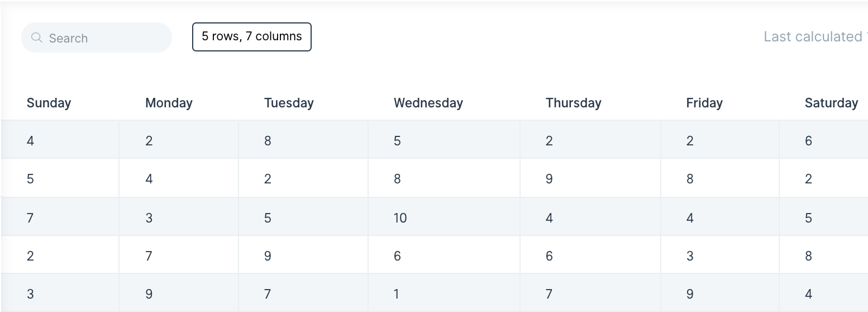Select the first-row Tuesday cell with 8
The width and height of the screenshot is (868, 312).
click(303, 140)
